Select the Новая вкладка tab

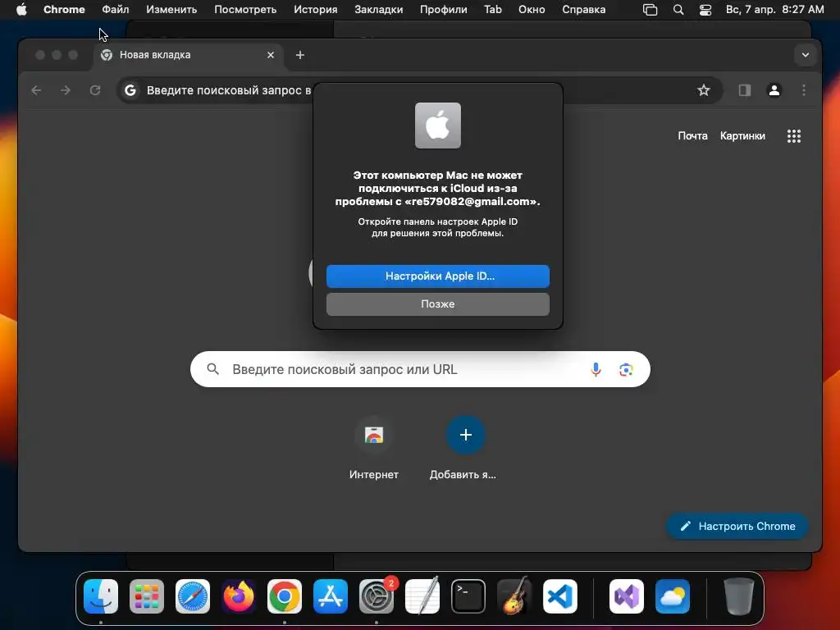pos(188,55)
